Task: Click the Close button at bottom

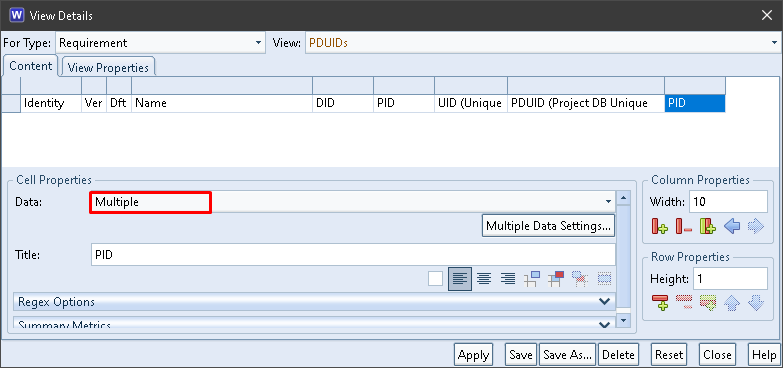Action: 717,355
